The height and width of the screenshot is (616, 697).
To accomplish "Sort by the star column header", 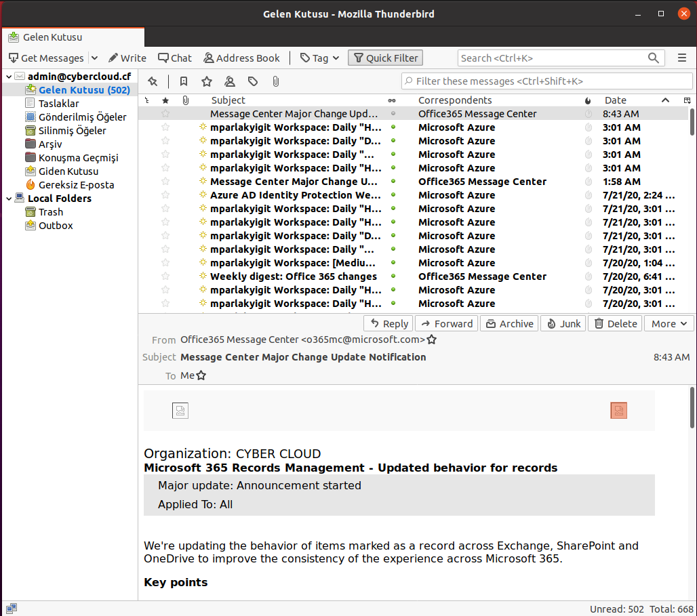I will coord(165,100).
